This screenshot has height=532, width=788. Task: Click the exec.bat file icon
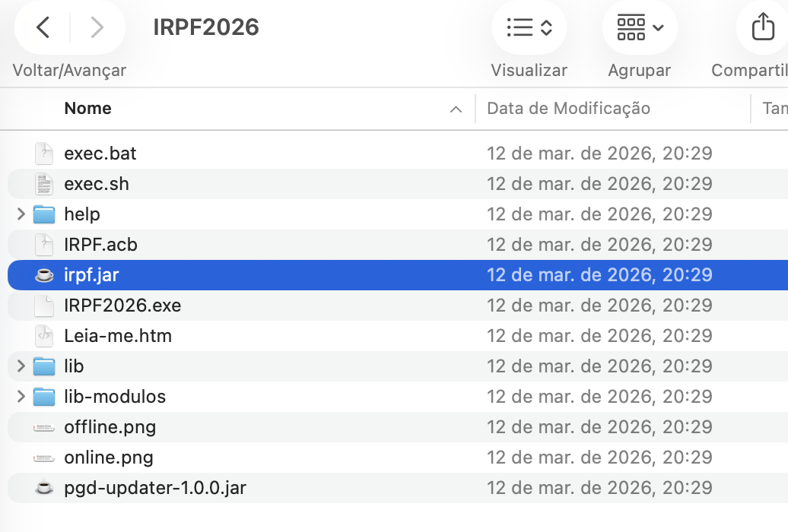[43, 154]
